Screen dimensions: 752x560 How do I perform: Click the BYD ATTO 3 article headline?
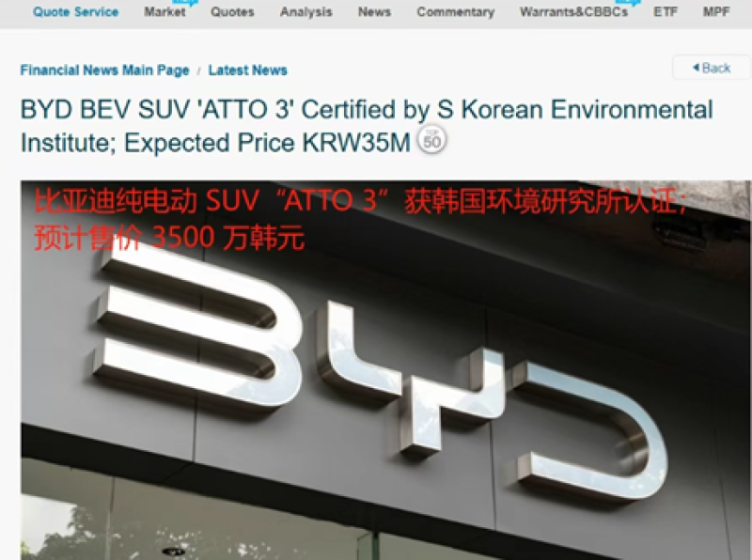367,126
